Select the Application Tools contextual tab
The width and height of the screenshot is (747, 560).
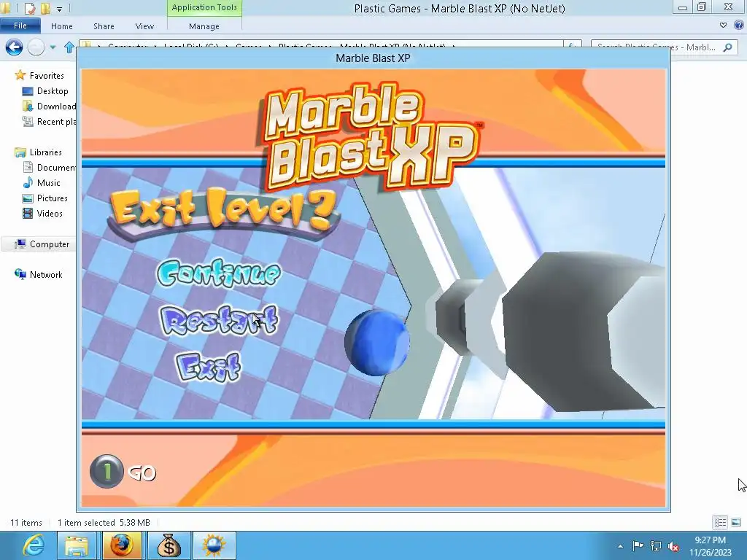tap(204, 7)
